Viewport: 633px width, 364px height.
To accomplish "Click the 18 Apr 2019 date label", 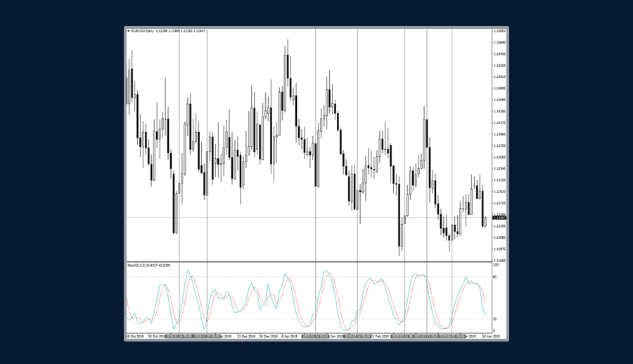I will click(490, 337).
